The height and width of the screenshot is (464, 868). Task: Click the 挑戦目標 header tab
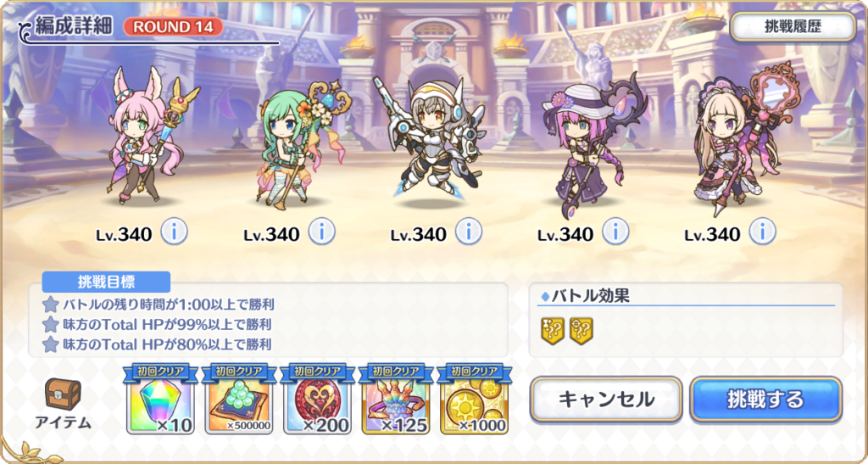(x=106, y=282)
